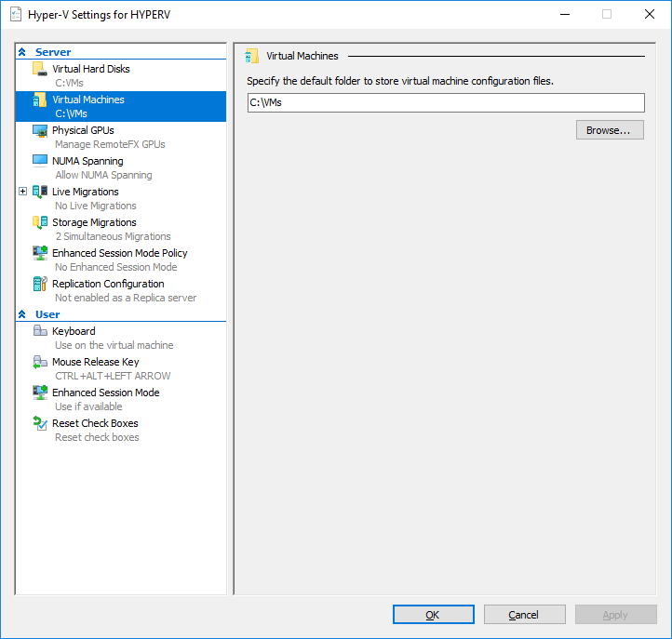Click 'CTRL+ALT+LEFT ARROW' subtext

point(113,376)
